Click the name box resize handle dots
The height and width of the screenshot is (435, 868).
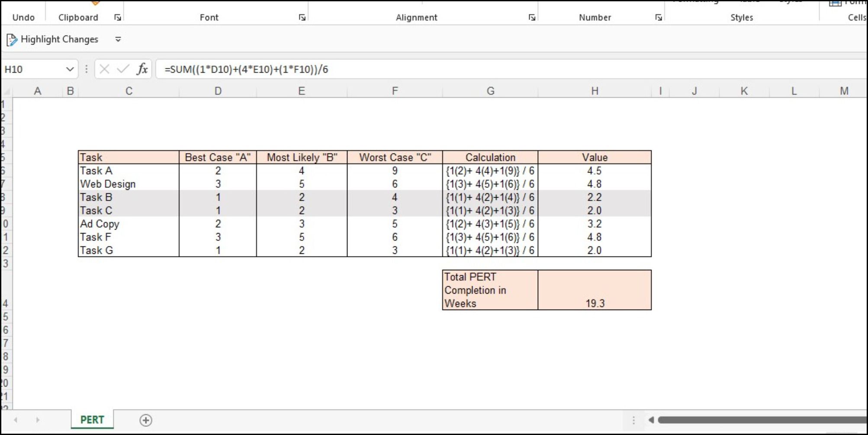point(87,69)
